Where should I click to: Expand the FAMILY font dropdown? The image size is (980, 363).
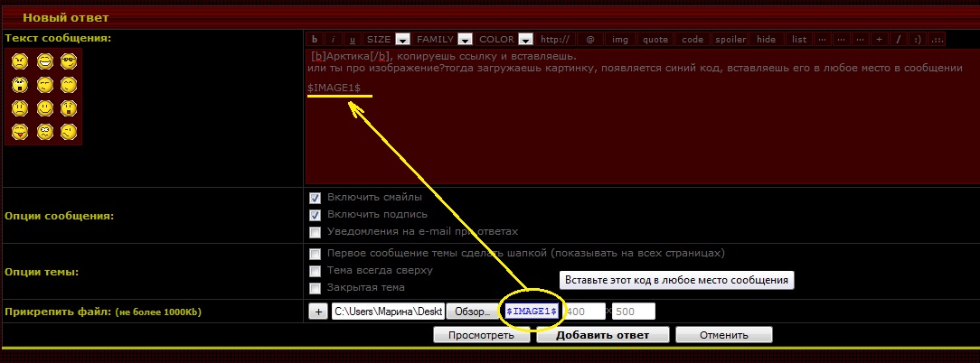point(465,40)
